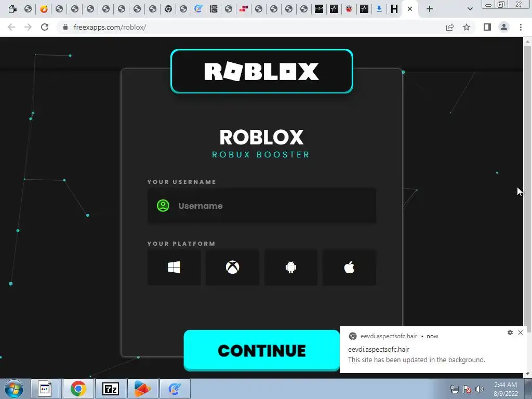Click the CONTINUE button
Viewport: 532px width, 399px height.
pos(262,350)
